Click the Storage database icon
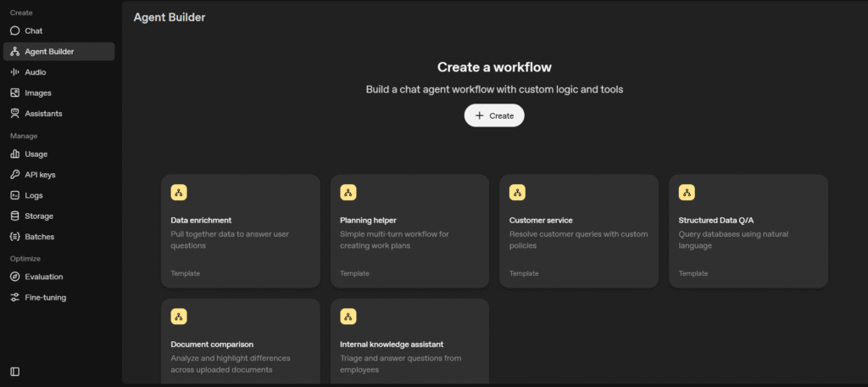Image resolution: width=868 pixels, height=387 pixels. pos(15,216)
